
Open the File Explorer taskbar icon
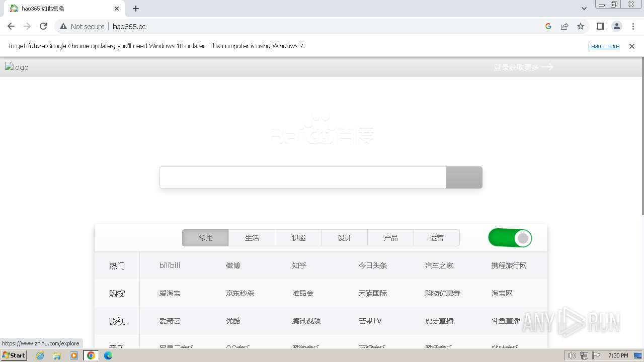(57, 355)
